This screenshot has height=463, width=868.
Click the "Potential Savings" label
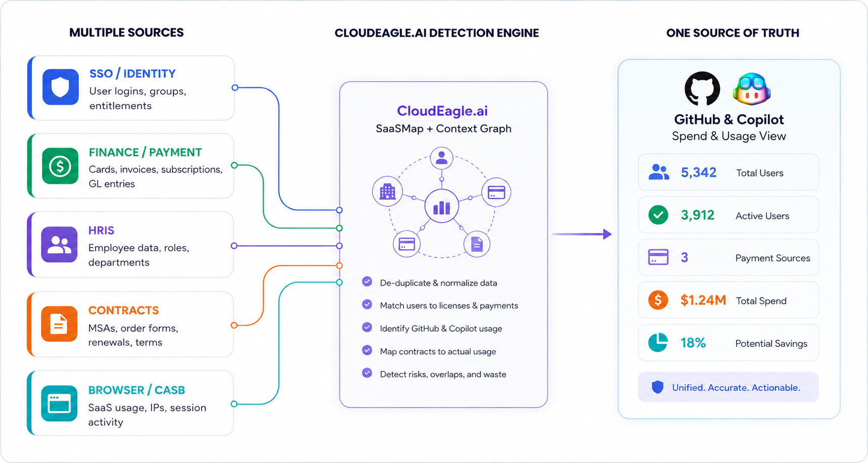pyautogui.click(x=771, y=344)
